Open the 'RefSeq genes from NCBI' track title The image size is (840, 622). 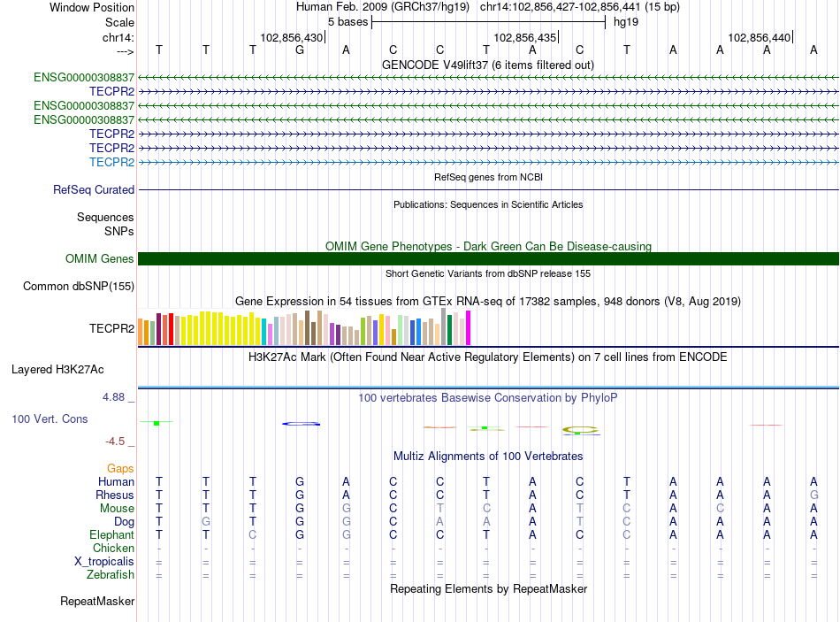click(x=488, y=177)
